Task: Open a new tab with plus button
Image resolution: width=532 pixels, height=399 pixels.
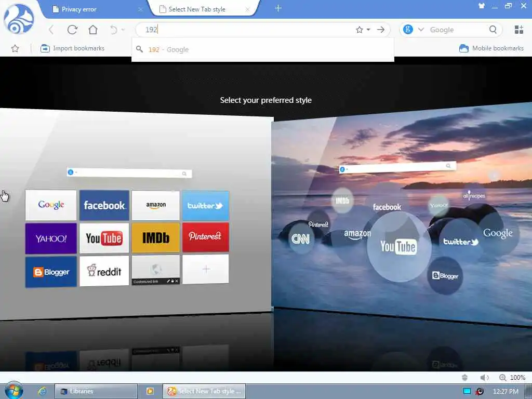Action: [278, 8]
